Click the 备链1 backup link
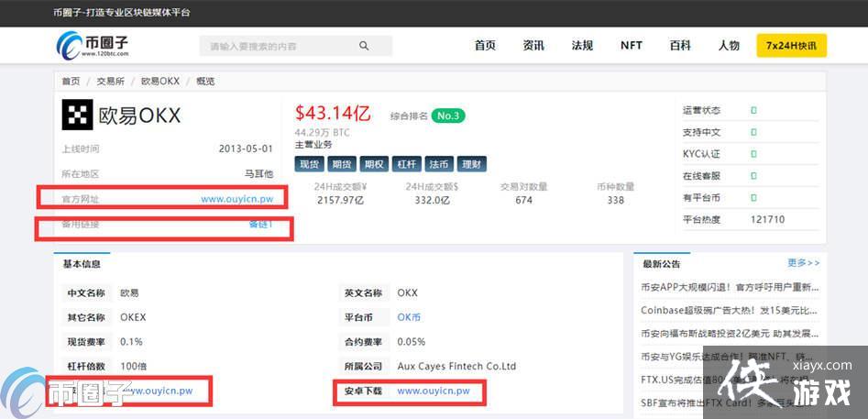The width and height of the screenshot is (868, 419). [x=260, y=224]
